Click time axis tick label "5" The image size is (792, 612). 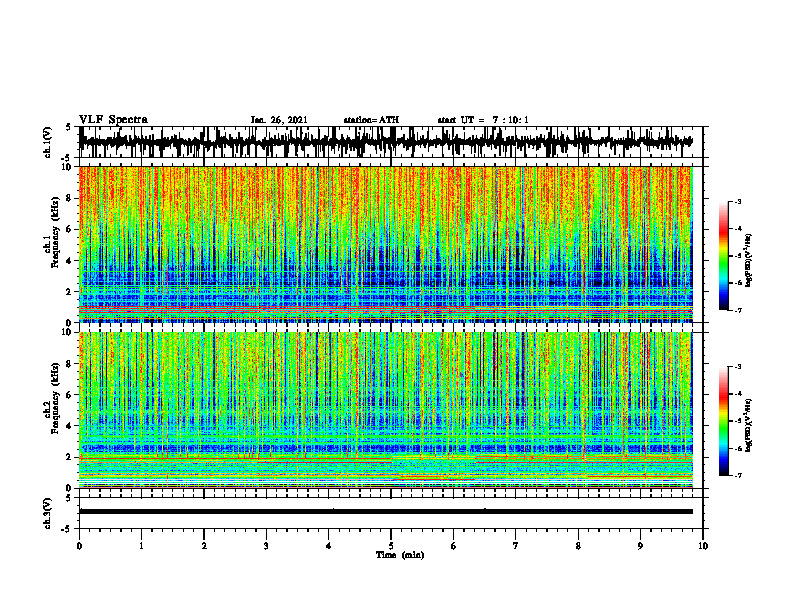391,546
